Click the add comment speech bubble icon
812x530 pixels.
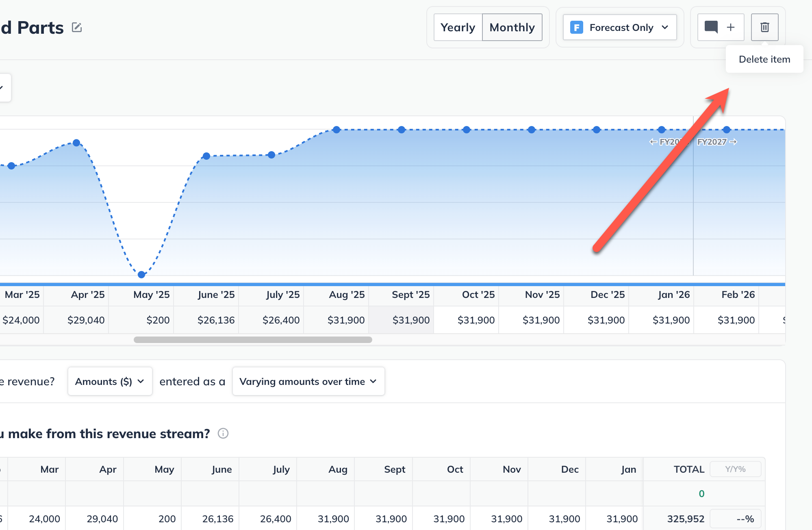tap(711, 27)
